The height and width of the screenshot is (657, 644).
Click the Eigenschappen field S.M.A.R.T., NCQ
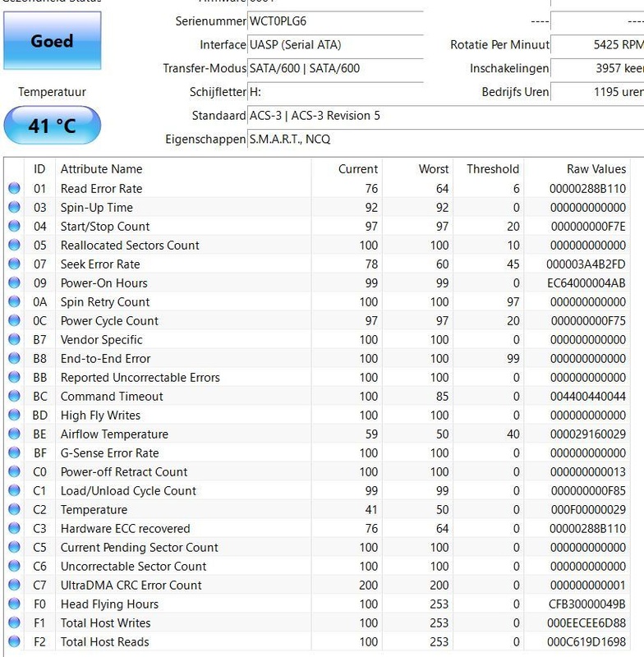pos(446,139)
